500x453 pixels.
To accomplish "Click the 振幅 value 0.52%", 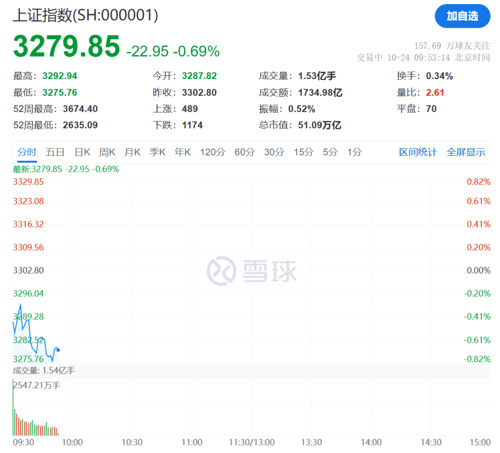I will pyautogui.click(x=302, y=109).
